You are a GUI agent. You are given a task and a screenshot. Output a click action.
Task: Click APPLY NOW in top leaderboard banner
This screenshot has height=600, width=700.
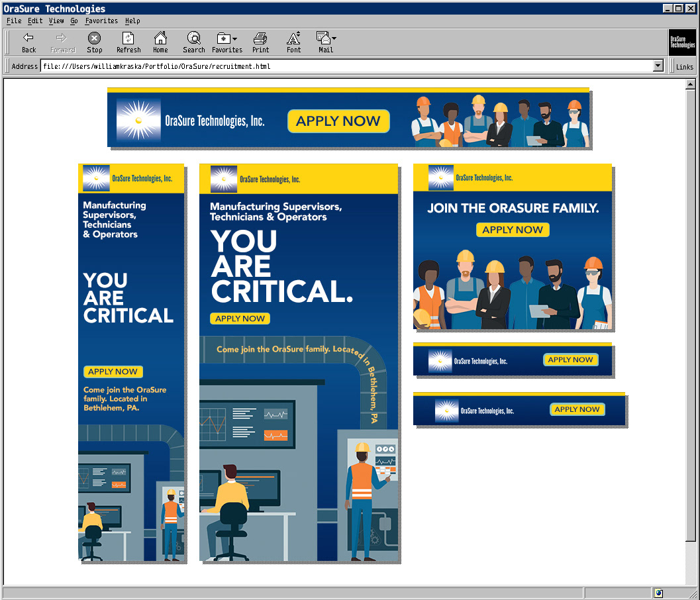338,121
